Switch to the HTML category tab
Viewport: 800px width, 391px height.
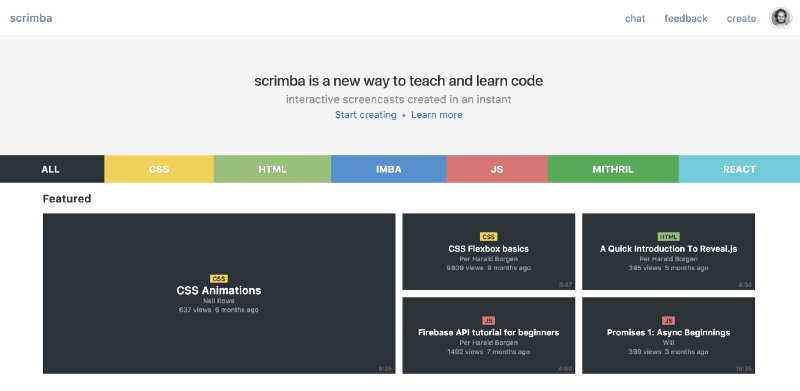pyautogui.click(x=272, y=169)
